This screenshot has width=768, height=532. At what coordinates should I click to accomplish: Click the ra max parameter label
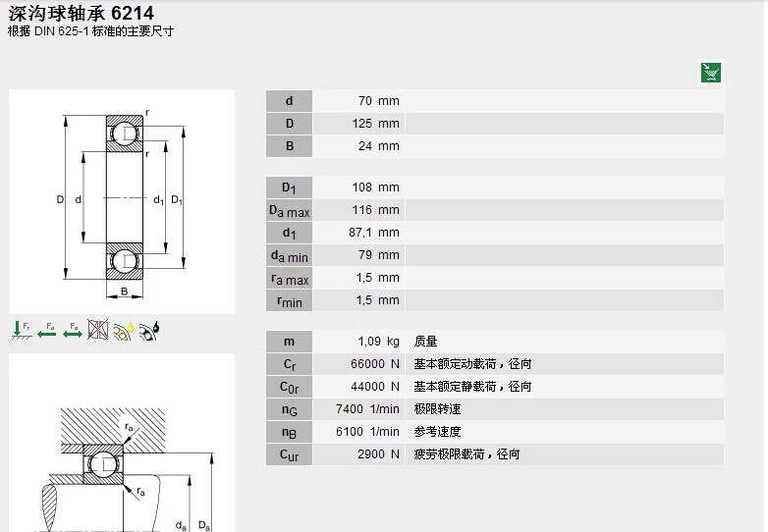pyautogui.click(x=289, y=278)
